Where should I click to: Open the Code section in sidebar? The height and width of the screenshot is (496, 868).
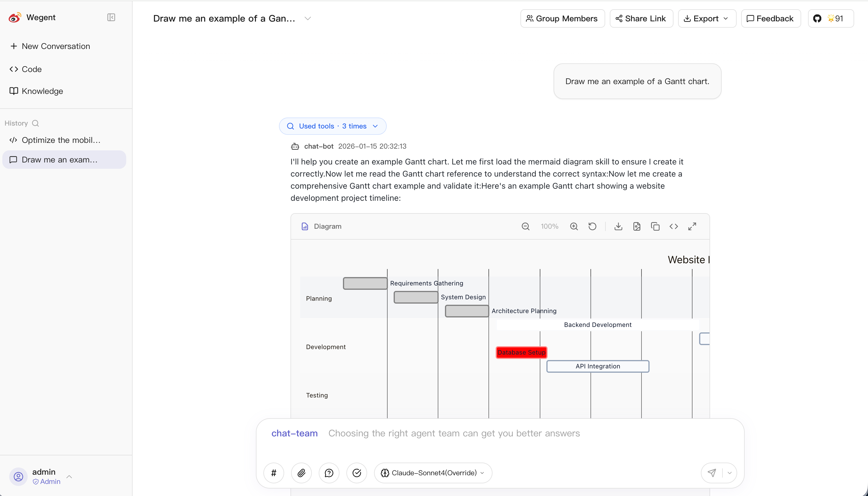(x=31, y=69)
